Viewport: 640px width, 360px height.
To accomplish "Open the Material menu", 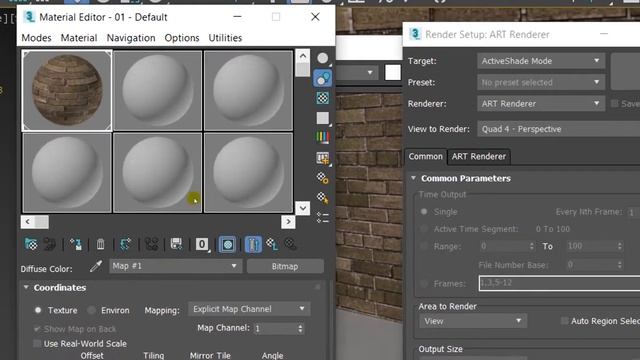I will 79,38.
